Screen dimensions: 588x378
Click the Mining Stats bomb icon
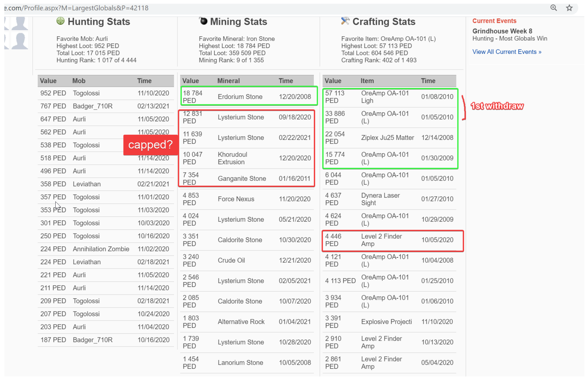tap(203, 21)
